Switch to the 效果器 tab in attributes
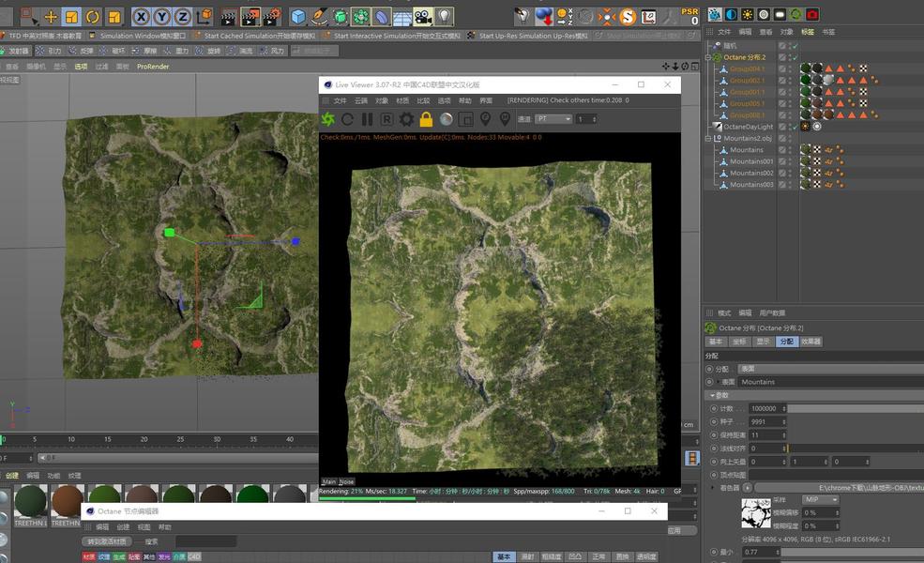This screenshot has height=563, width=924. 811,342
